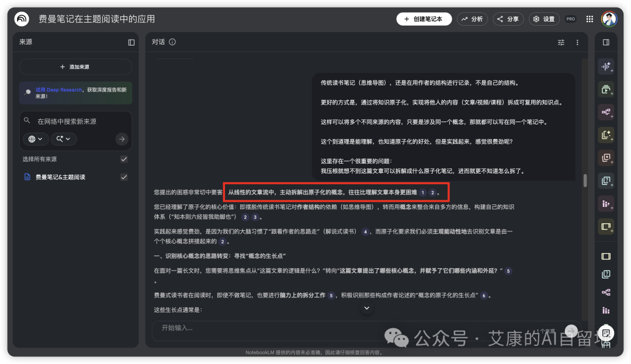Screen dimensions: 631x364
Task: Collapse the Studio panel toggle icon
Action: 606,42
